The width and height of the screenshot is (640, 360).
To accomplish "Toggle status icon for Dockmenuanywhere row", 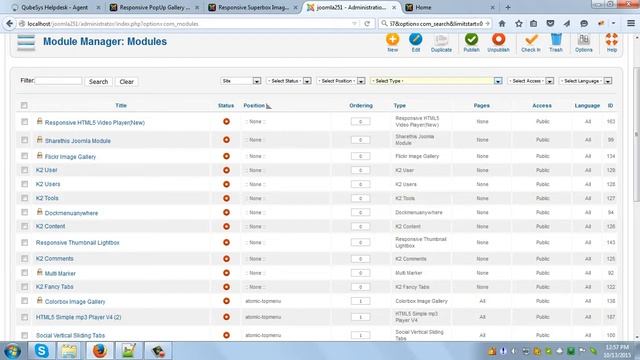I will (x=226, y=212).
